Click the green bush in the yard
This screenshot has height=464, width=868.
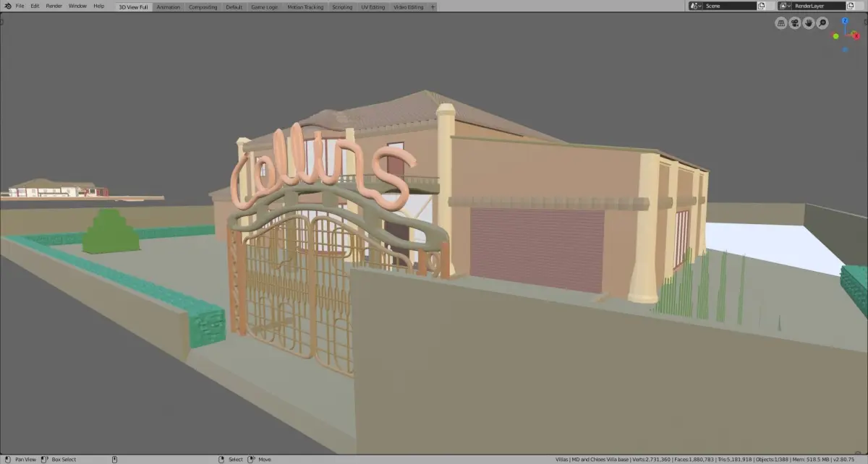coord(111,231)
